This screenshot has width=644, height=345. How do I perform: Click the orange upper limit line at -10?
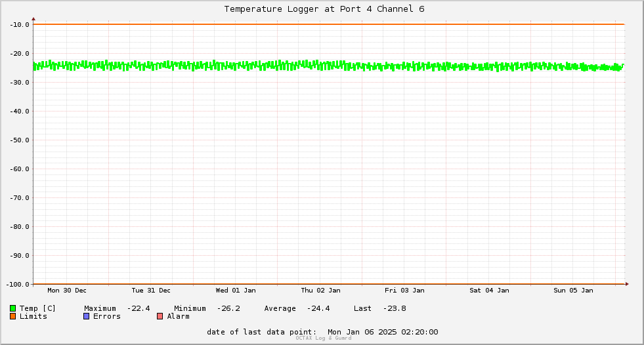click(x=329, y=24)
